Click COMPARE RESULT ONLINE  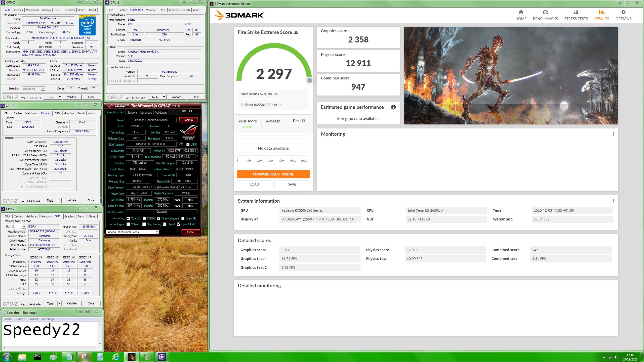point(273,174)
